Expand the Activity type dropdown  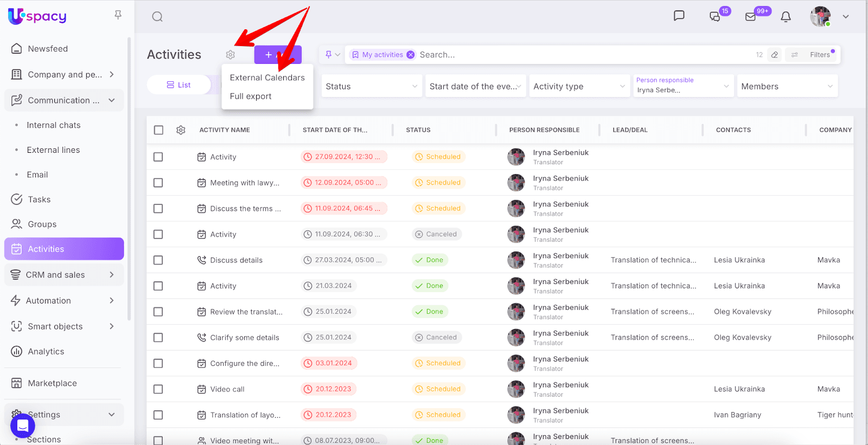point(578,86)
